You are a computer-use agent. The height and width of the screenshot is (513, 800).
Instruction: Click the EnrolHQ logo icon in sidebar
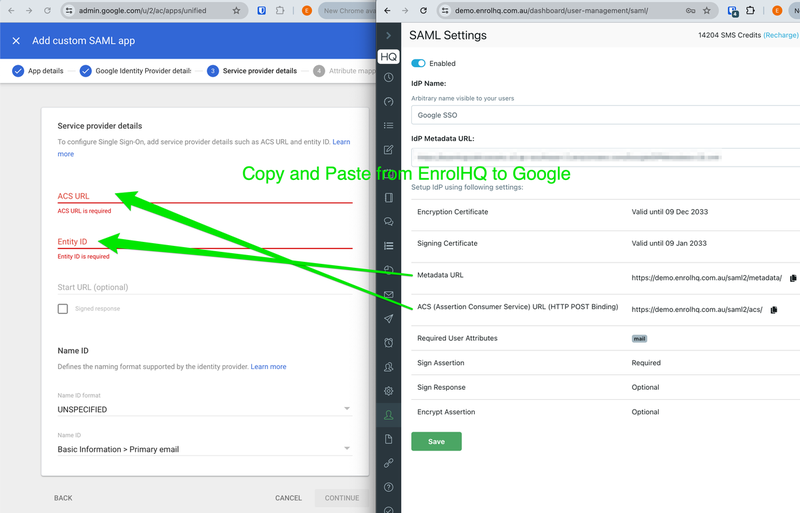click(x=388, y=56)
